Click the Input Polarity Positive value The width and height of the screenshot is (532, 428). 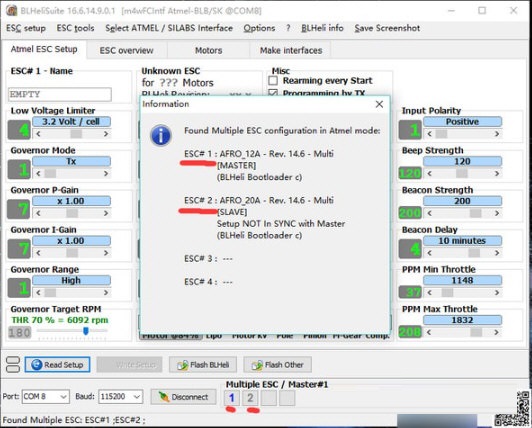462,122
